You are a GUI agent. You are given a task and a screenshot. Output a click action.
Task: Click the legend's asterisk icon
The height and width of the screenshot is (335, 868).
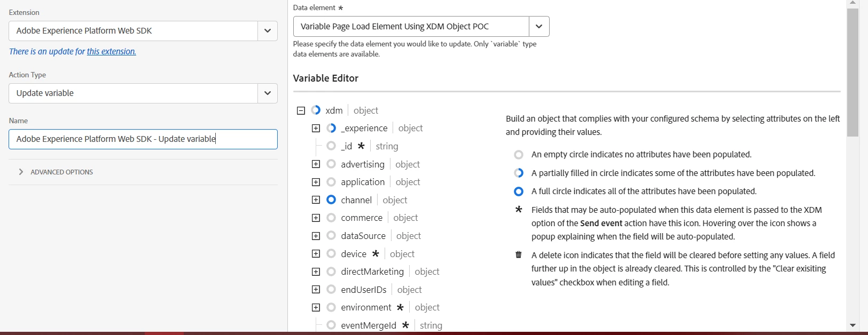tap(519, 210)
